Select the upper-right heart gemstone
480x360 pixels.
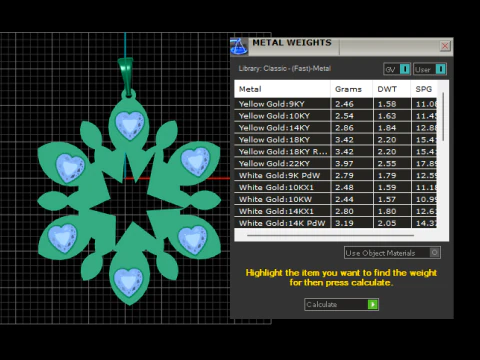pyautogui.click(x=196, y=162)
